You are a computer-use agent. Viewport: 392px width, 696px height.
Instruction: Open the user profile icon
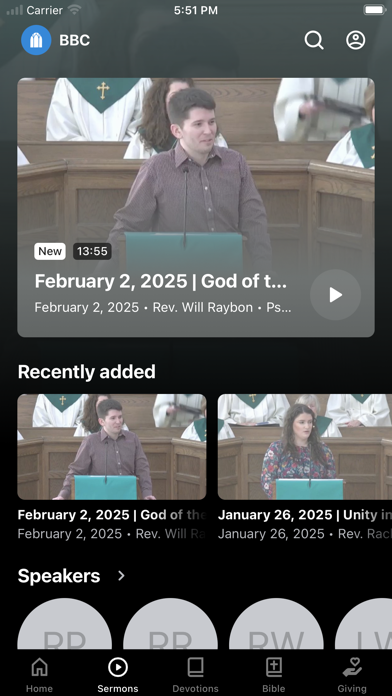tap(356, 40)
